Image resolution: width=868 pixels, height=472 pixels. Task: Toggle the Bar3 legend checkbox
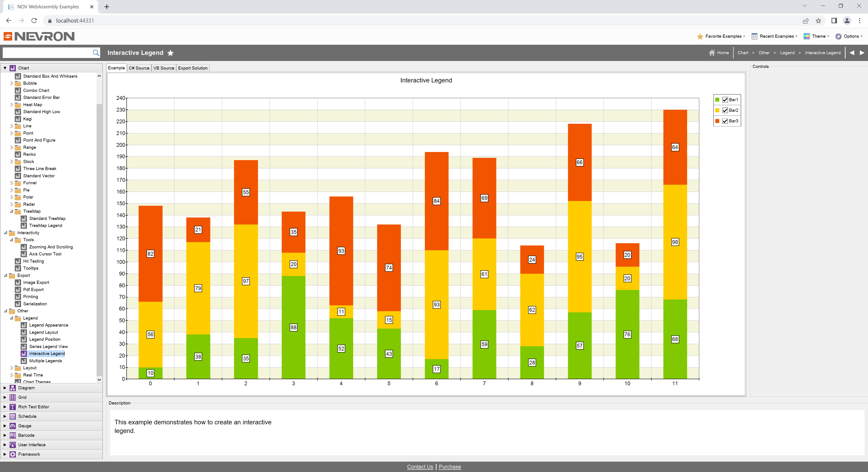pos(725,121)
